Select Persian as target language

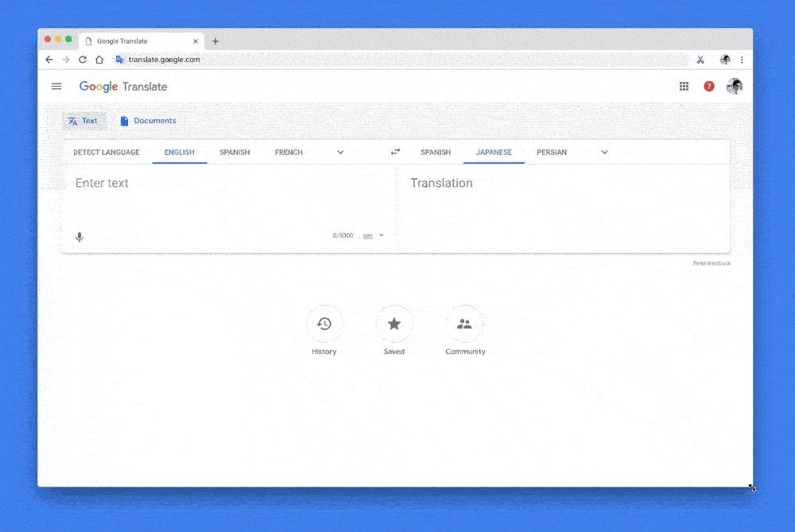(552, 152)
